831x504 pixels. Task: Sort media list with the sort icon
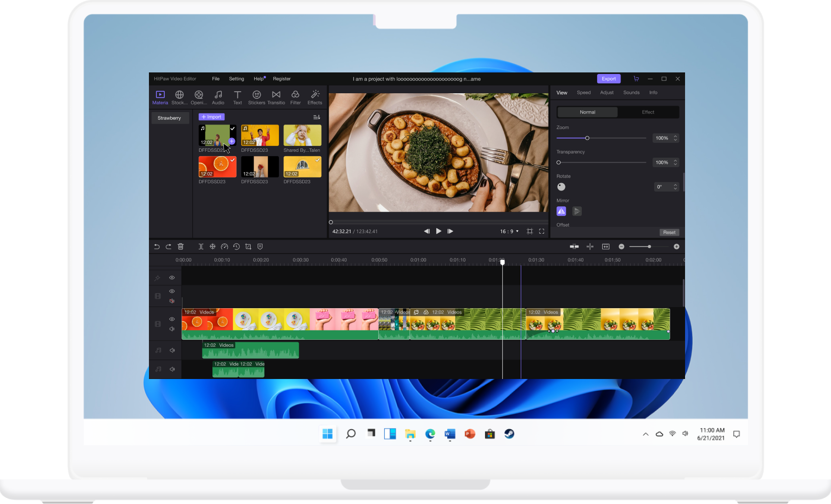click(317, 117)
